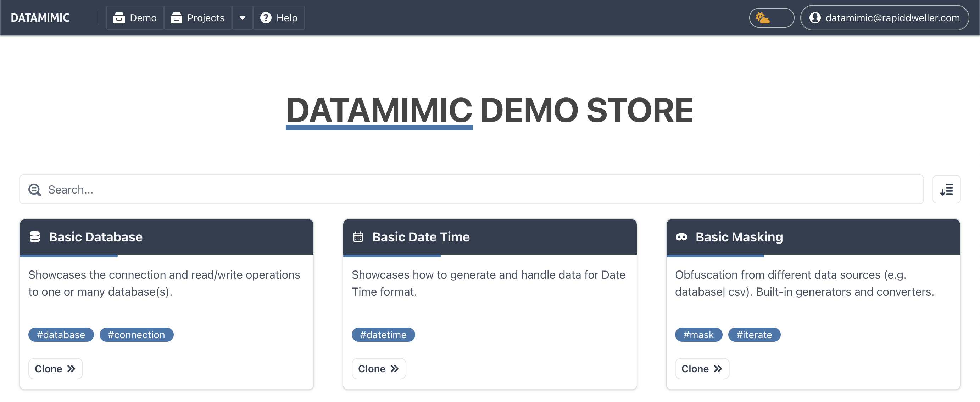The image size is (980, 402).
Task: Clone the Basic Date Time demo
Action: pyautogui.click(x=379, y=368)
